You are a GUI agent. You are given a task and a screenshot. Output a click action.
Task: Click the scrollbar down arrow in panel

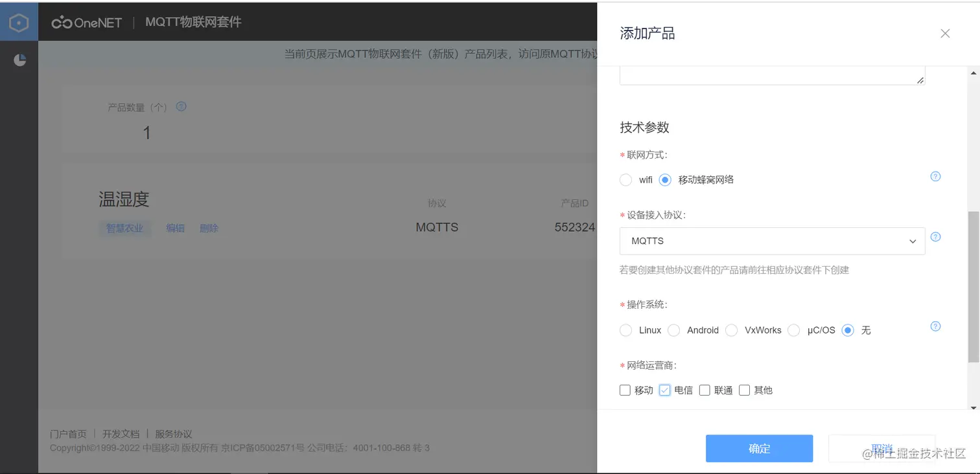[973, 407]
